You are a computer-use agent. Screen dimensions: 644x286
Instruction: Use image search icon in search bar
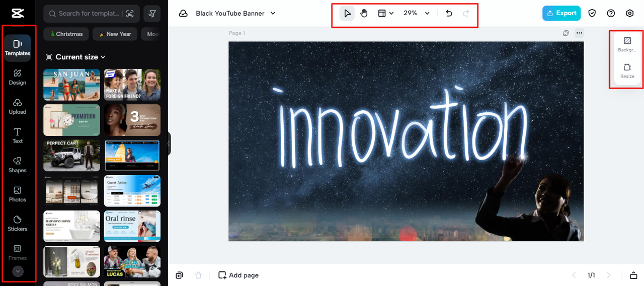tap(130, 14)
